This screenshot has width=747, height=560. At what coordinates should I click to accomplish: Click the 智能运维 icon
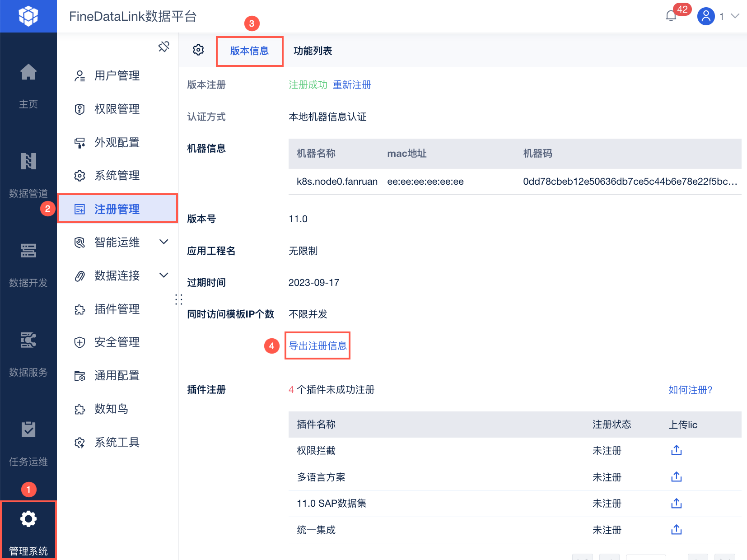(x=79, y=243)
